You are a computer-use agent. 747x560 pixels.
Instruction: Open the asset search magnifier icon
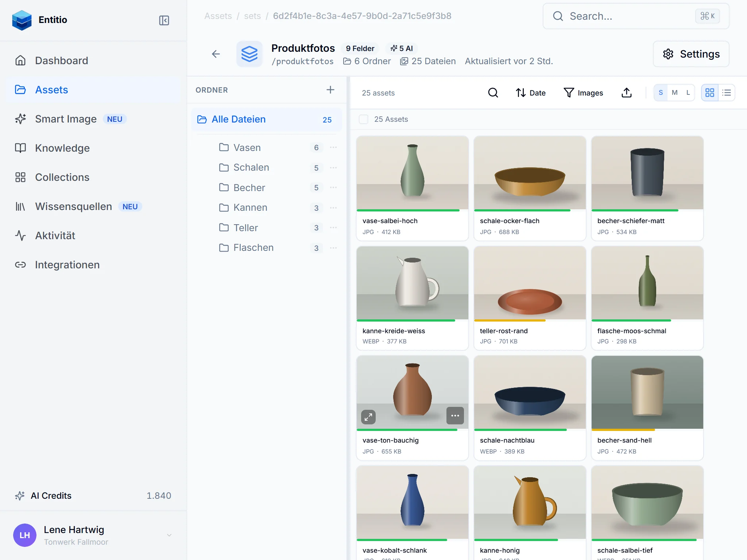coord(493,93)
